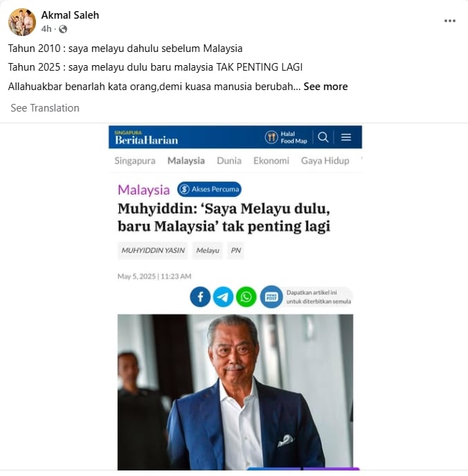Select the Dunia tab
The image size is (468, 476).
click(x=229, y=161)
